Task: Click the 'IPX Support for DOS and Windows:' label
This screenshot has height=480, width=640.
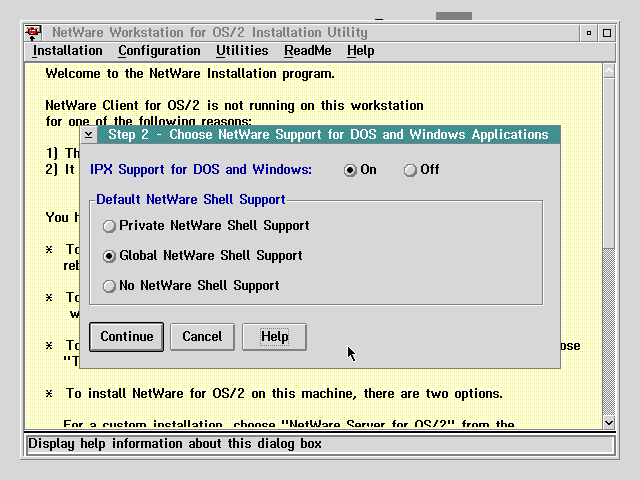Action: [x=201, y=170]
